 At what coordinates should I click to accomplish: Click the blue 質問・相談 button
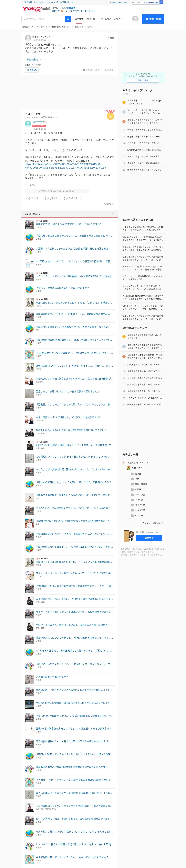tap(153, 19)
